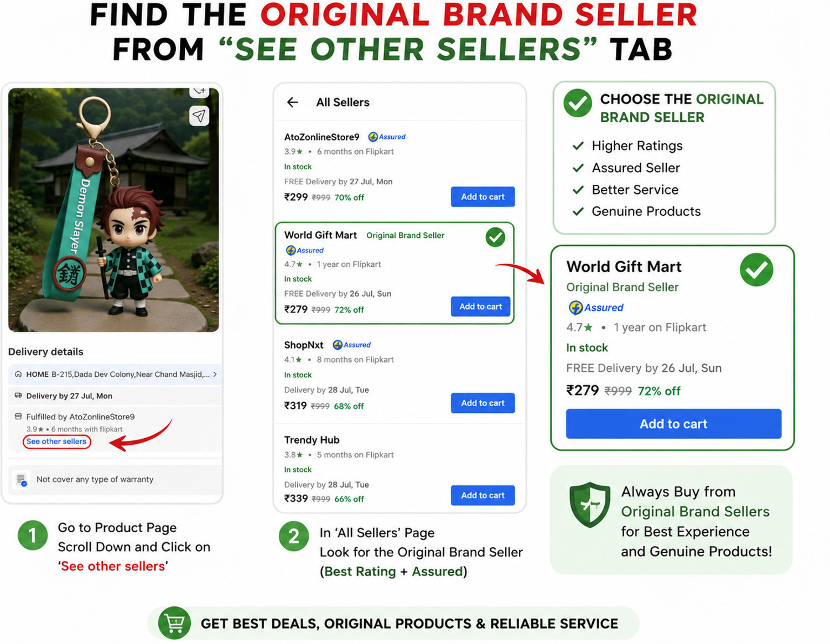Click the green step 1 number badge
Viewport: 830px width, 644px height.
tap(33, 536)
